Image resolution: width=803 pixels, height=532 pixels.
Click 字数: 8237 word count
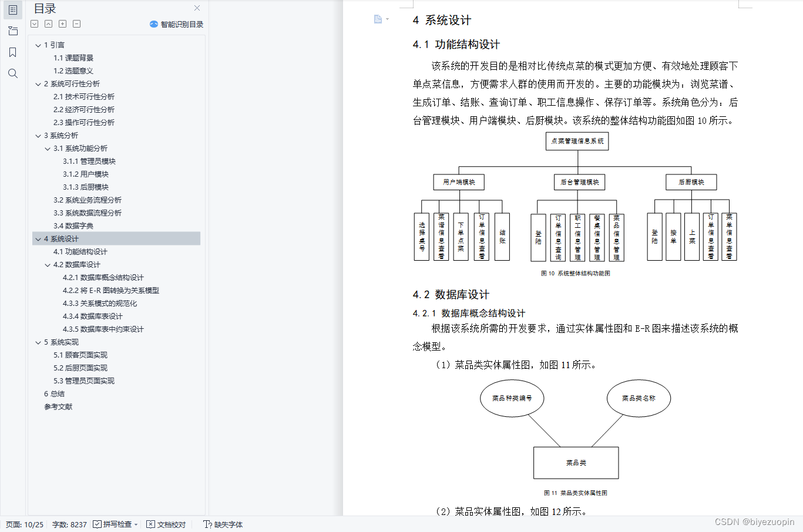click(x=69, y=524)
